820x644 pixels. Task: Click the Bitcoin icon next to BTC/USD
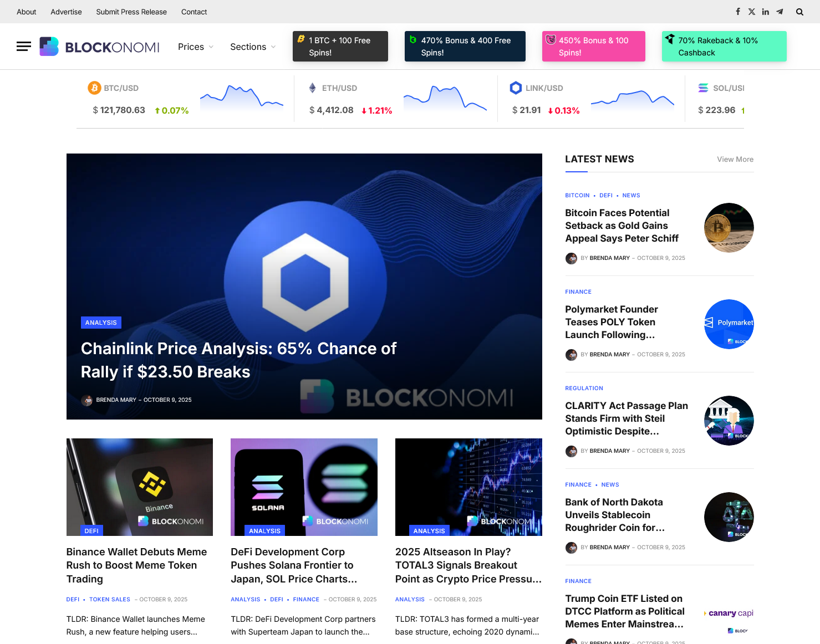94,88
